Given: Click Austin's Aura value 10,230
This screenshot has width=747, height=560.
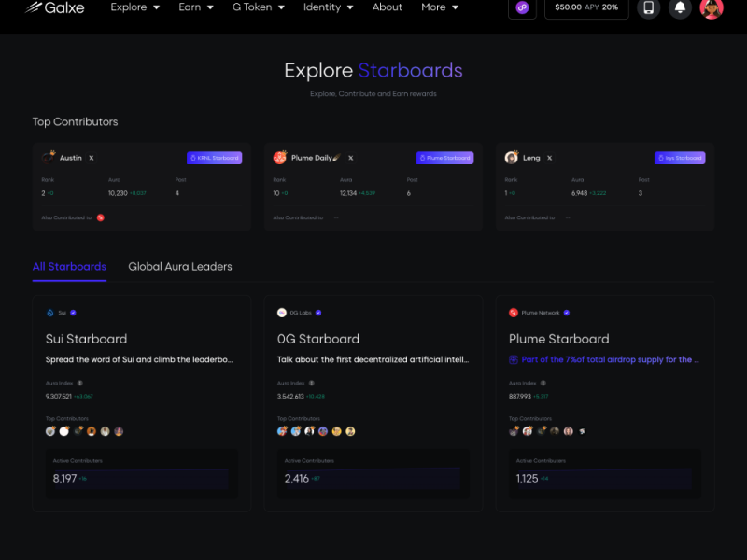Looking at the screenshot, I should [118, 193].
